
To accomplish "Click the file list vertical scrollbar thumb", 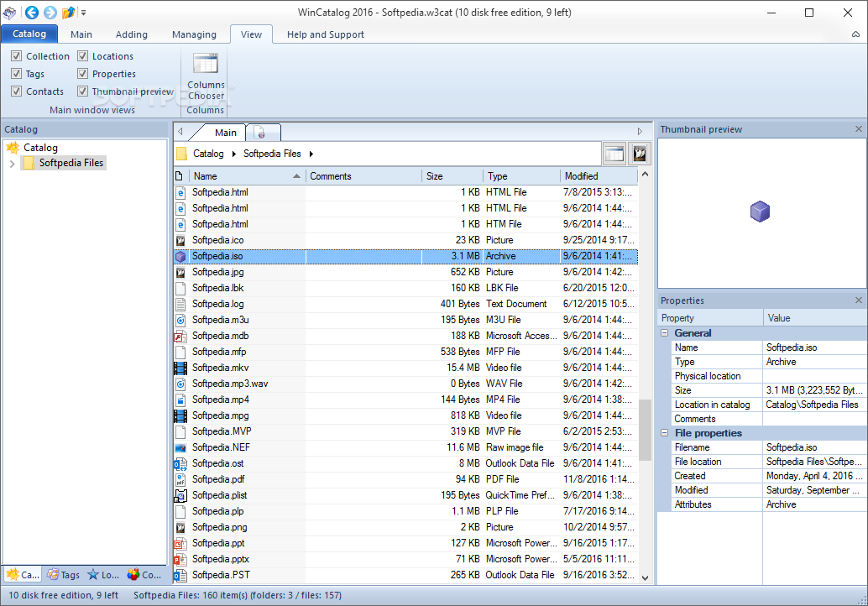I will tap(645, 430).
